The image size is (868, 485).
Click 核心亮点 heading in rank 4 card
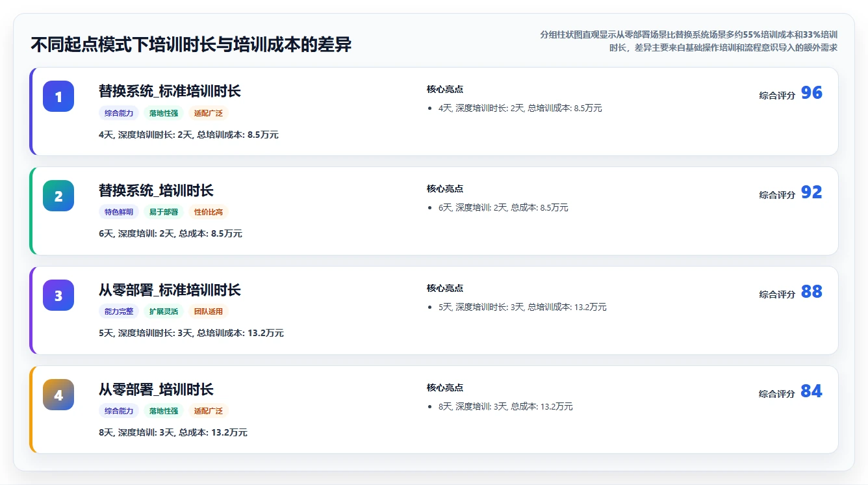click(445, 388)
